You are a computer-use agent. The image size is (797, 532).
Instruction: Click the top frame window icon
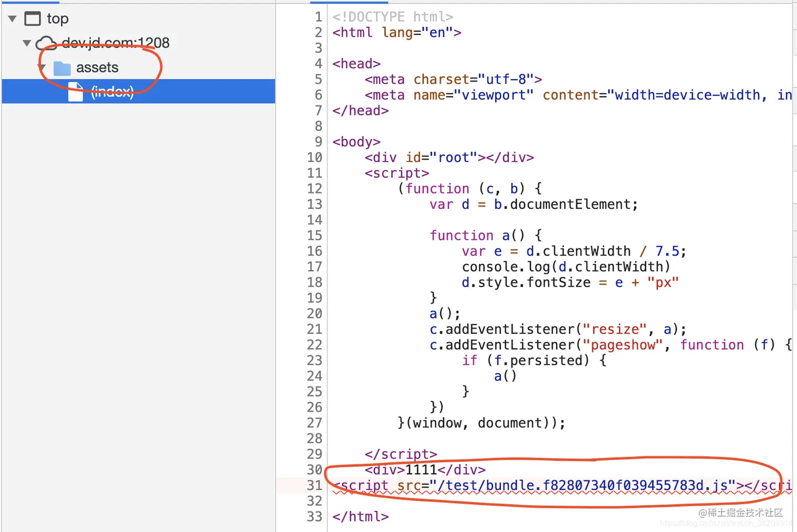click(x=33, y=19)
